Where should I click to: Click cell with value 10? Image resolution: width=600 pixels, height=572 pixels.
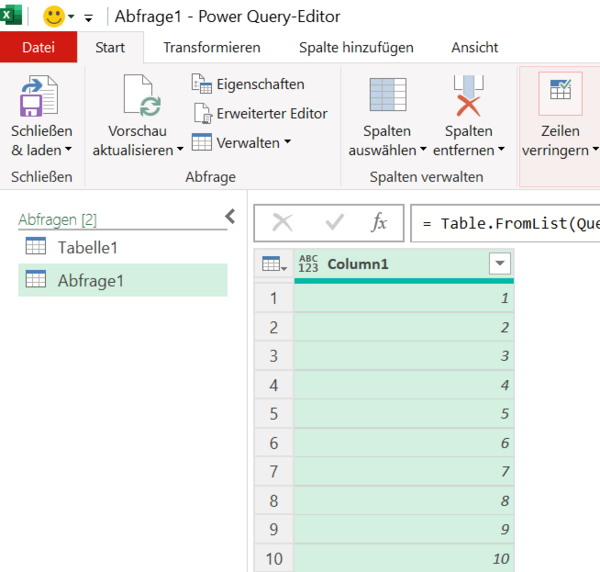coord(404,558)
